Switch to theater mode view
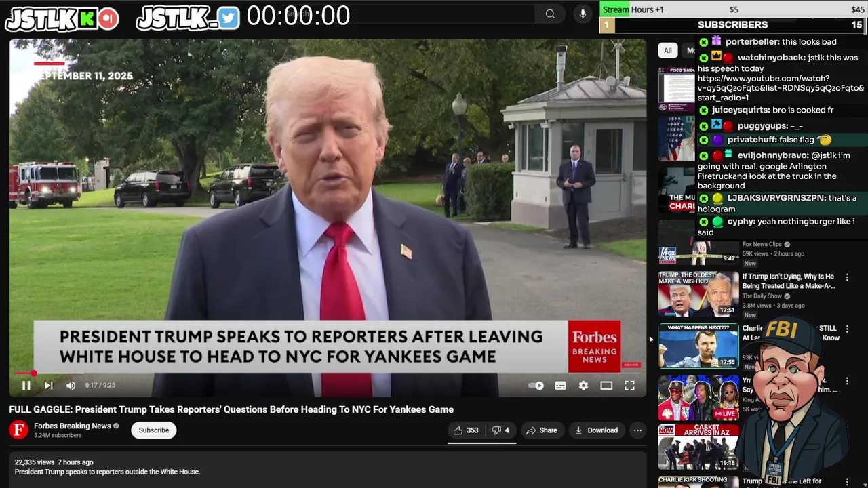The width and height of the screenshot is (868, 488). pos(606,386)
